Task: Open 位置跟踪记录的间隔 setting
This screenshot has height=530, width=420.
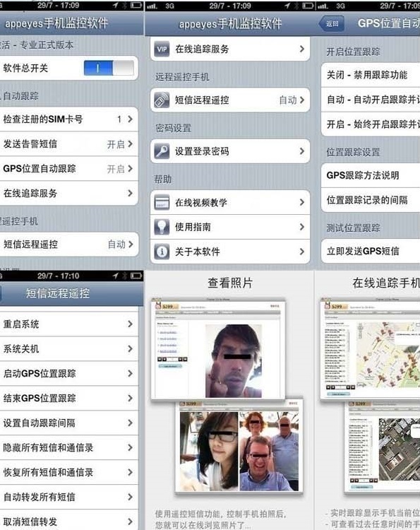Action: pyautogui.click(x=371, y=200)
